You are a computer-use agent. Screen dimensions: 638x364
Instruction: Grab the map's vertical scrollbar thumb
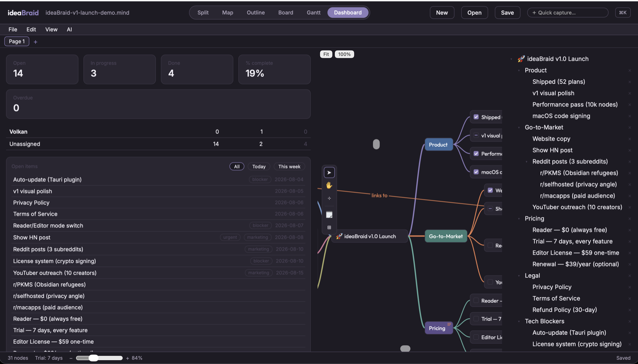click(376, 144)
